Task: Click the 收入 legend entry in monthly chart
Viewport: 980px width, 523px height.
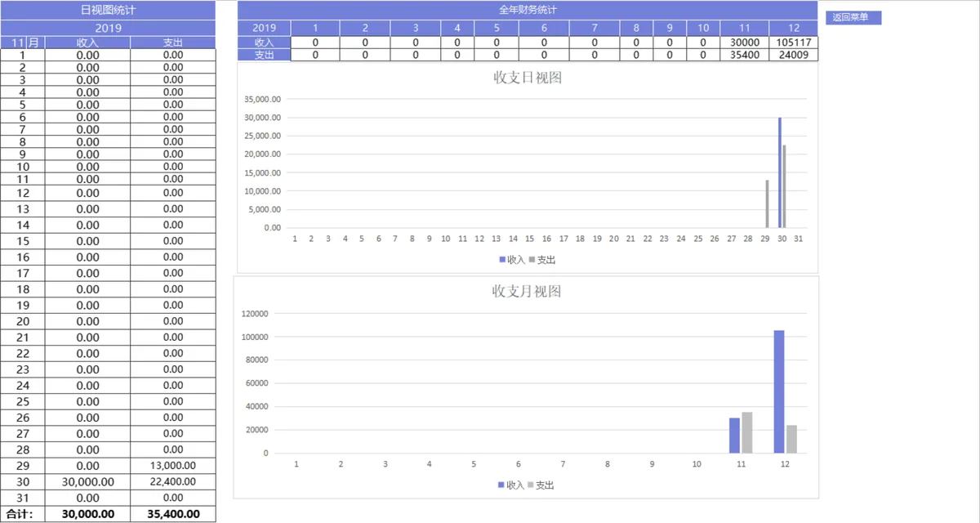Action: click(511, 485)
